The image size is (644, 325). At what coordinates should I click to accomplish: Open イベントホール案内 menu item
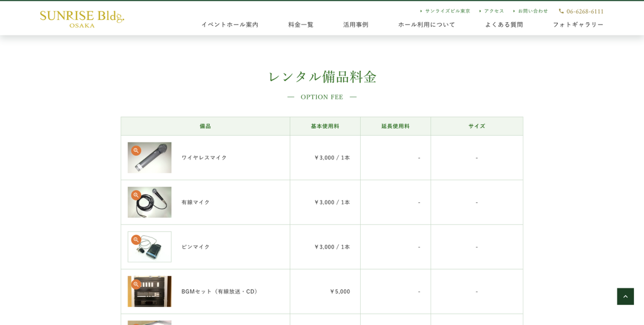(x=230, y=24)
